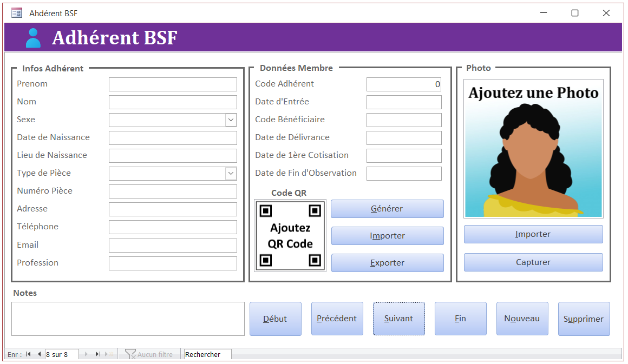Click the Aucun filtre filter icon

(x=130, y=354)
